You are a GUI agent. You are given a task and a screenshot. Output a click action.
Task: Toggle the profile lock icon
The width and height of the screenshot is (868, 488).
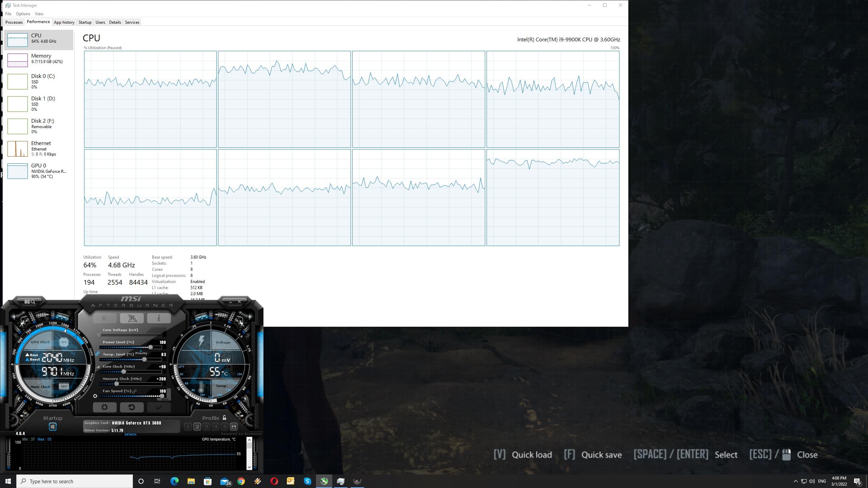pos(224,418)
